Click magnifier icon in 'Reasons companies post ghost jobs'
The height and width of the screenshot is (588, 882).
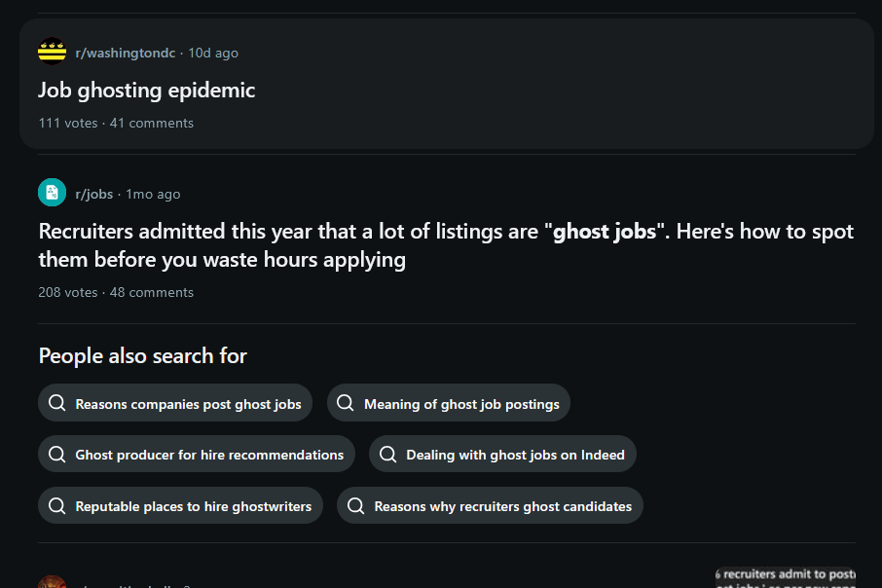[x=56, y=403]
